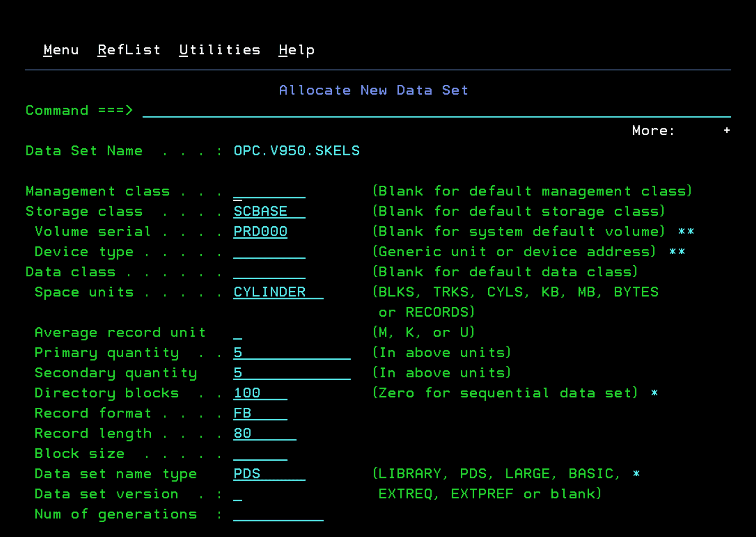Screen dimensions: 756x537
Task: Select the Data set name type PDS
Action: (x=247, y=473)
